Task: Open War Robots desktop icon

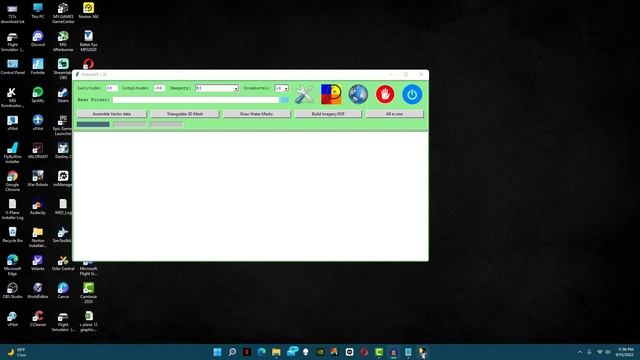Action: tap(38, 179)
